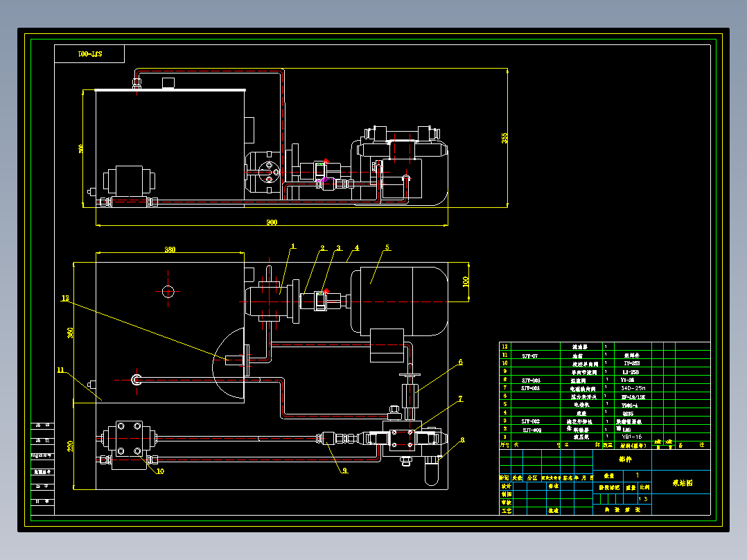Image resolution: width=747 pixels, height=560 pixels.
Task: Click part balloon number 4
Action: [x=356, y=248]
